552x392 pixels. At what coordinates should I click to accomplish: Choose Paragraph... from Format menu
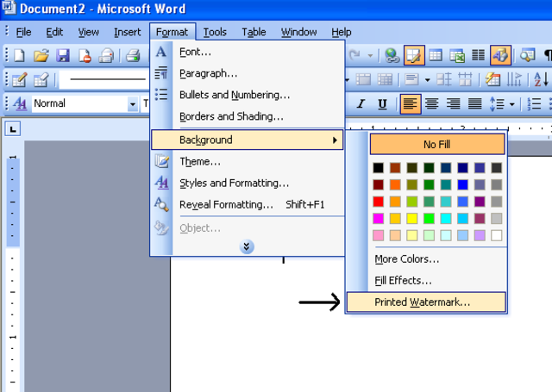[x=248, y=73]
